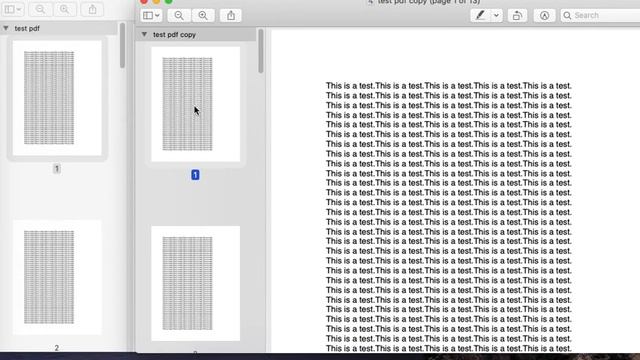Activate the markup highlight pen tool
Screen dimensions: 640x360
pyautogui.click(x=480, y=16)
